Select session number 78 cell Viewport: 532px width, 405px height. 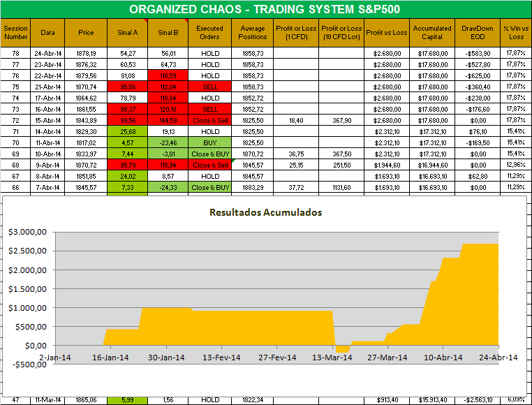[15, 53]
